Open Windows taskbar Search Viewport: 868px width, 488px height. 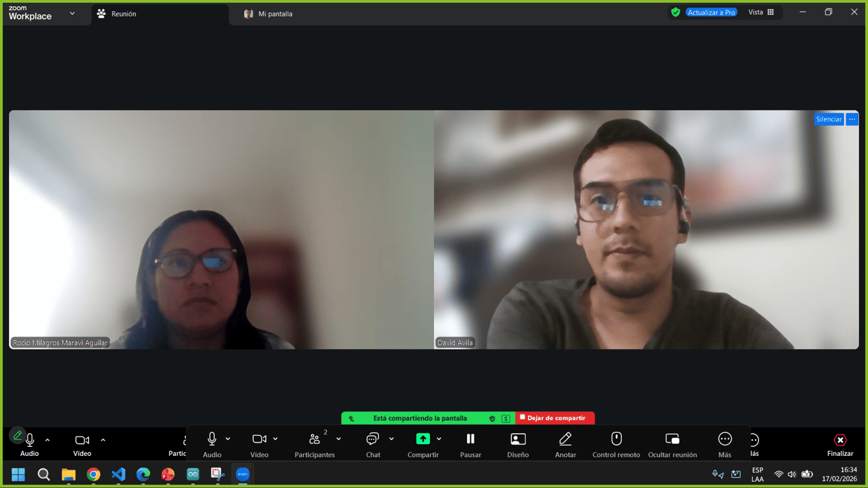(x=43, y=474)
